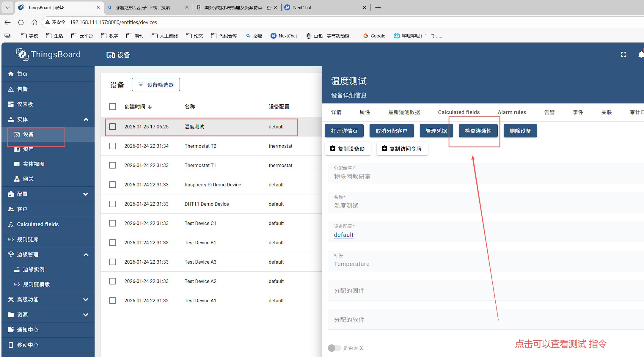Image resolution: width=644 pixels, height=357 pixels.
Task: Click the dashboards grid icon
Action: point(11,104)
